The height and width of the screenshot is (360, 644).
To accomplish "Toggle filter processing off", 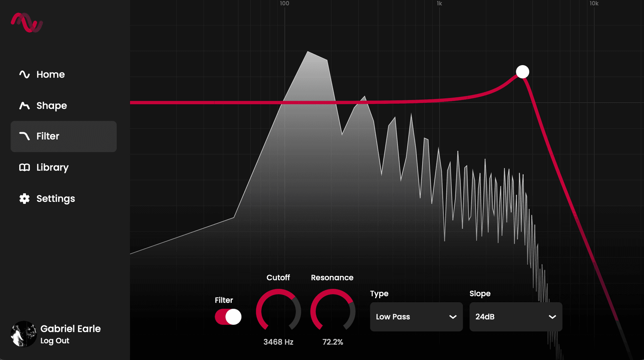I will [228, 317].
